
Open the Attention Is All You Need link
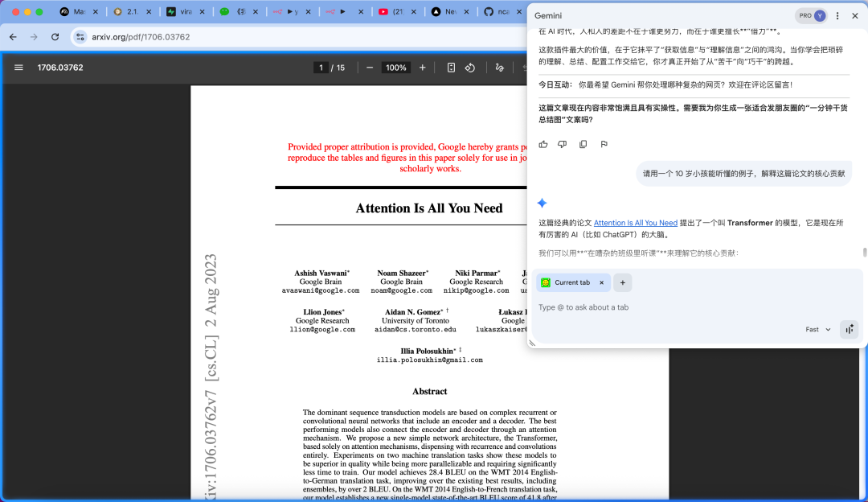(636, 223)
